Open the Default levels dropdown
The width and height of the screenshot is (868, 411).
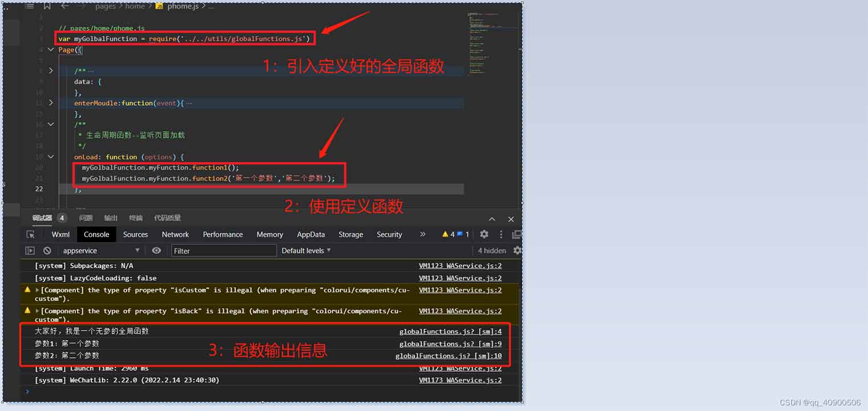click(306, 251)
